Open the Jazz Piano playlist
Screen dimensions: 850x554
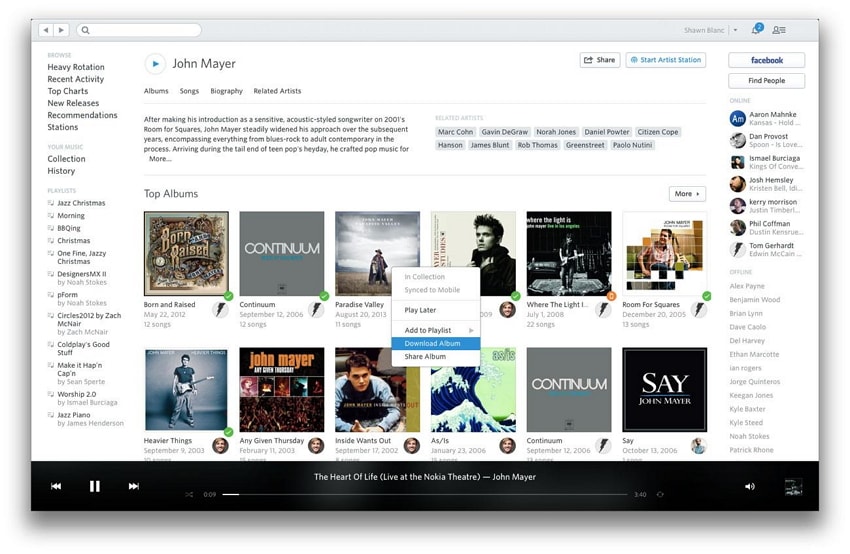[x=74, y=415]
